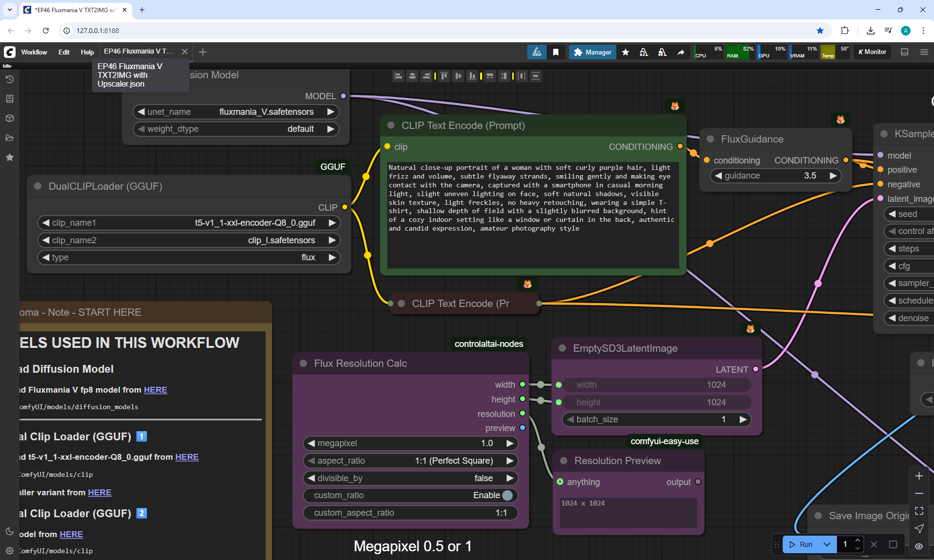Click the bookmark icon in top toolbar
This screenshot has width=934, height=560.
tap(556, 52)
